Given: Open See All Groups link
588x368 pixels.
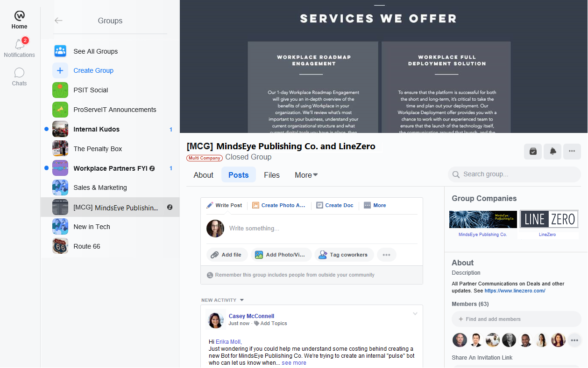Looking at the screenshot, I should point(95,51).
